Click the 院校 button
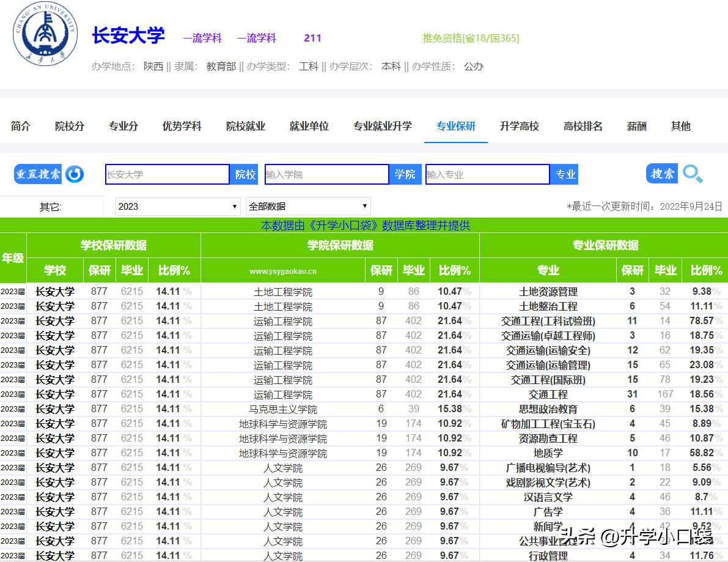Screen dimensions: 728x562 tap(245, 174)
